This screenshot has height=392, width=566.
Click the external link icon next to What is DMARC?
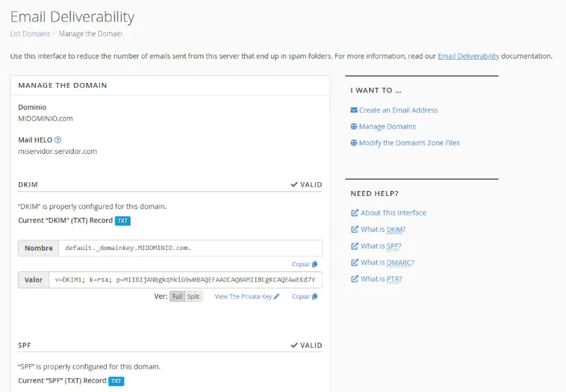click(355, 263)
